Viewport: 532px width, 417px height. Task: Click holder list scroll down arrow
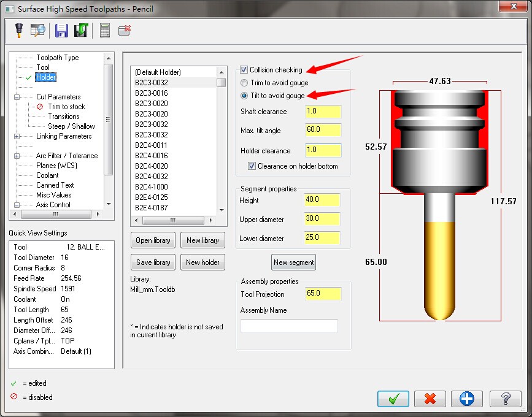tap(222, 210)
